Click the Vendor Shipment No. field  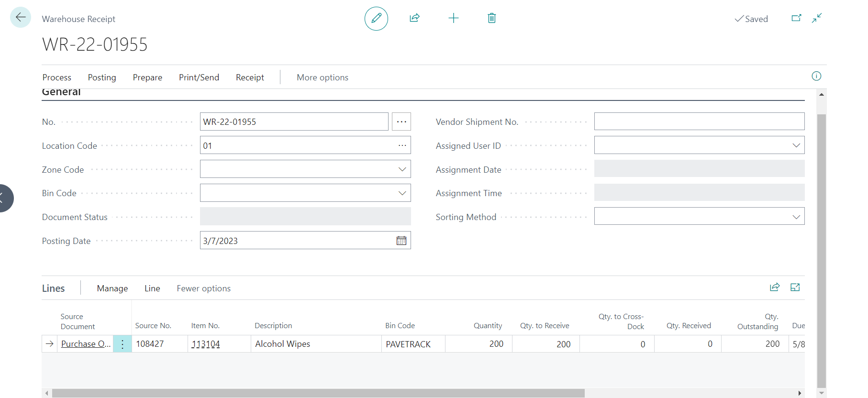coord(699,122)
